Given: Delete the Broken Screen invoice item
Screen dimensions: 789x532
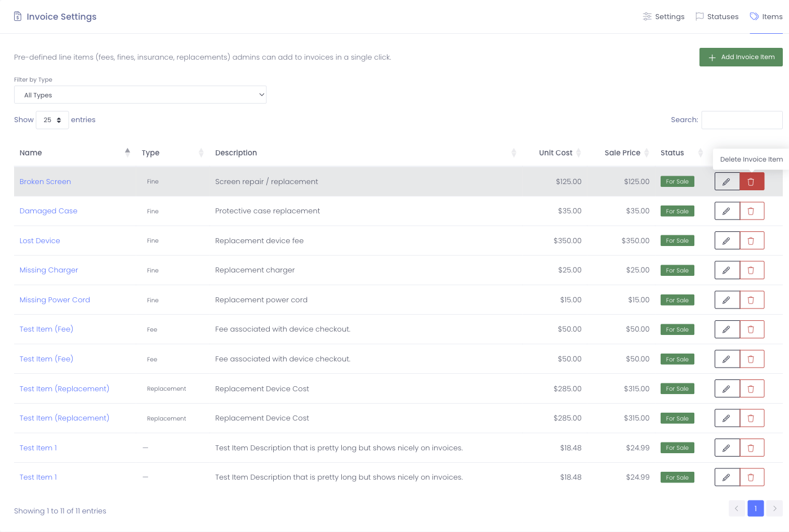Looking at the screenshot, I should pos(752,181).
